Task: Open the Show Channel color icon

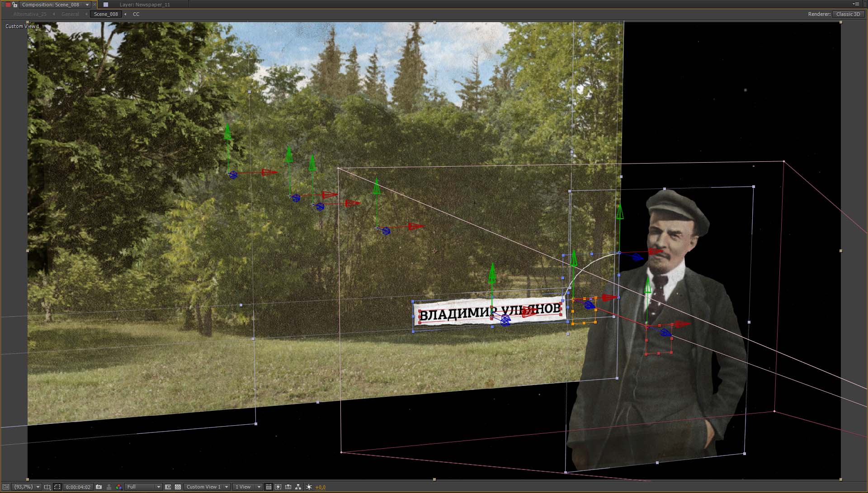Action: tap(118, 487)
